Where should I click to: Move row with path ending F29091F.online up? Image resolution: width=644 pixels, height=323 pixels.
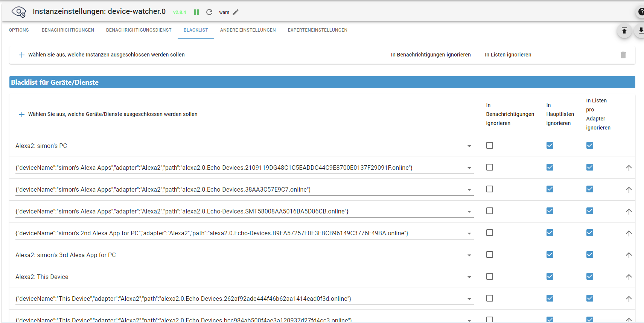coord(629,168)
